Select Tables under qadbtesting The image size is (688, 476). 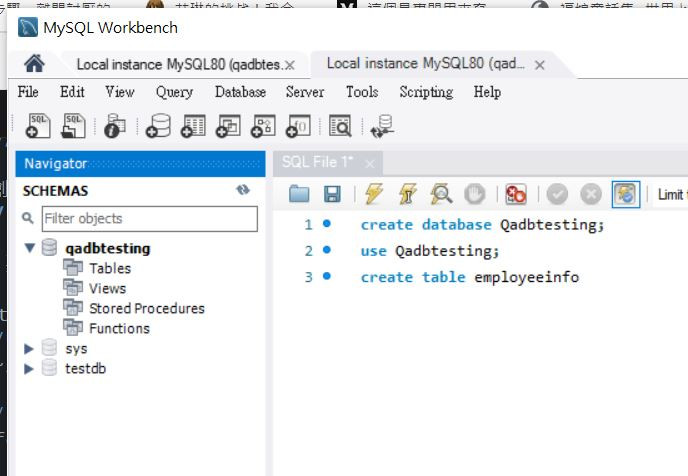(110, 268)
